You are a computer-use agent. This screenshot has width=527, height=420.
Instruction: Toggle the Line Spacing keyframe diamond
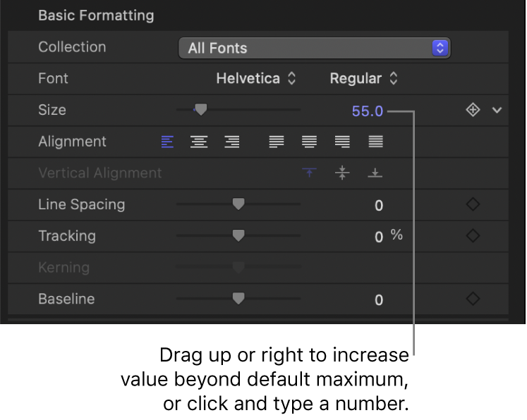click(473, 204)
